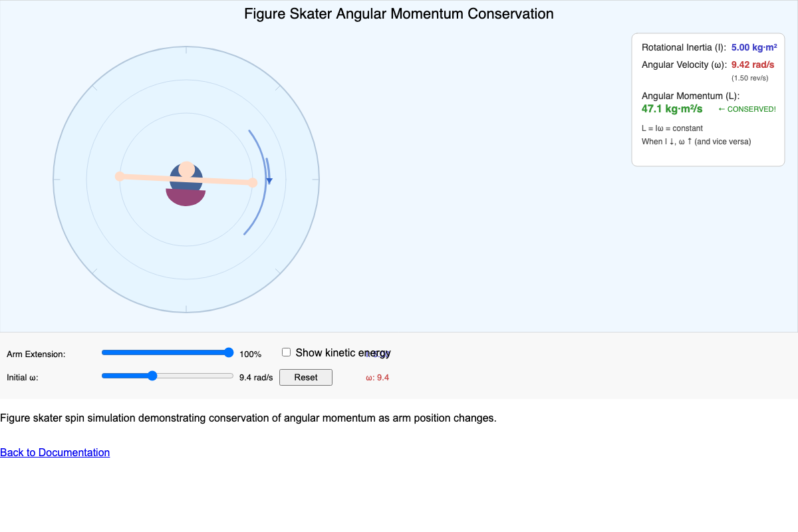The height and width of the screenshot is (532, 798).
Task: Click the Reset button
Action: coord(305,377)
